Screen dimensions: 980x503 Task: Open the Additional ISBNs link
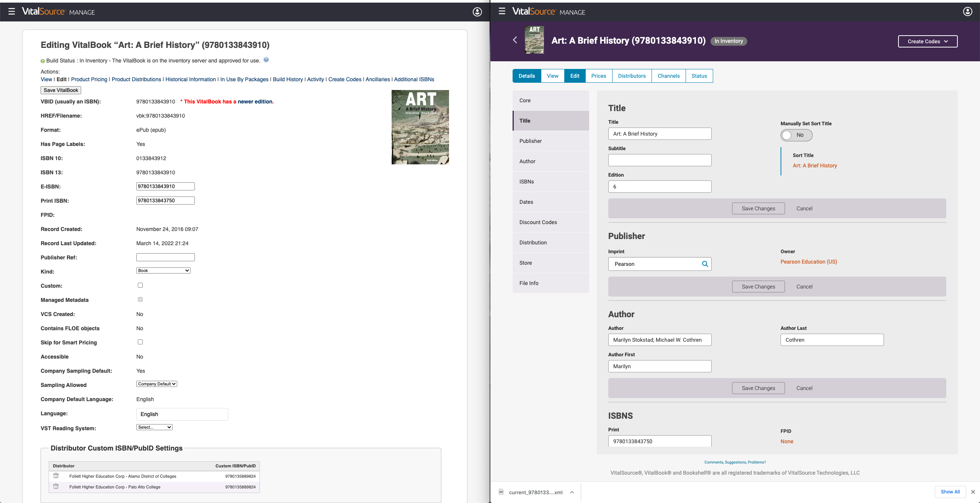414,79
